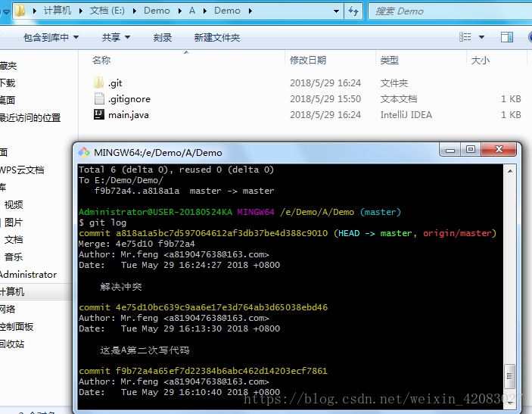Click the '2018/5/29 15:50' date cell
The height and width of the screenshot is (414, 532).
325,98
